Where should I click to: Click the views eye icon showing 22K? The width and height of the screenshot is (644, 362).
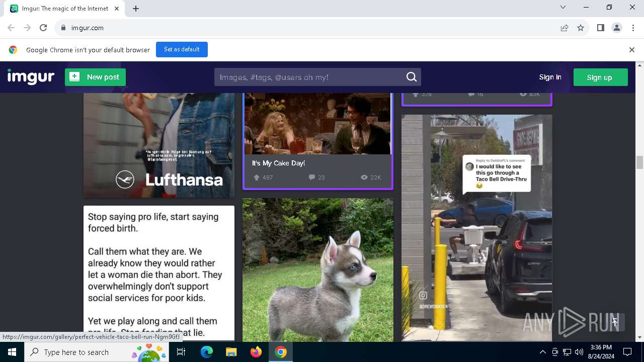(x=364, y=177)
